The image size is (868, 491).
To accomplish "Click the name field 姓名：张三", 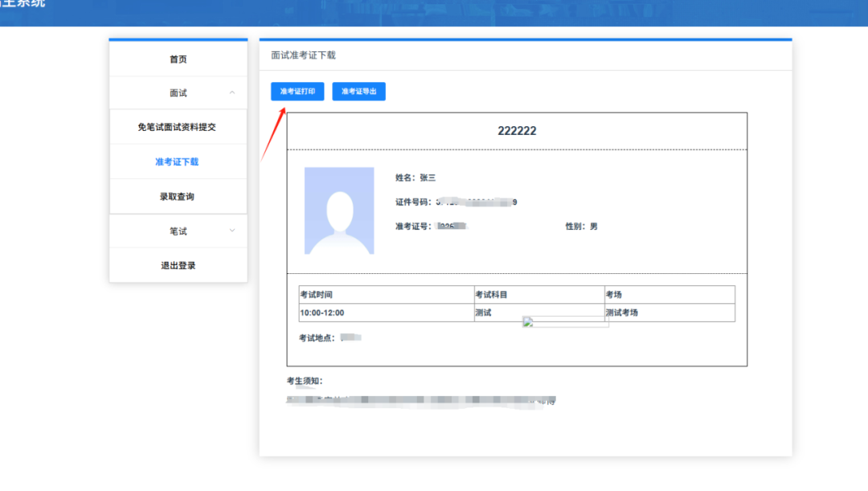I will tap(415, 178).
